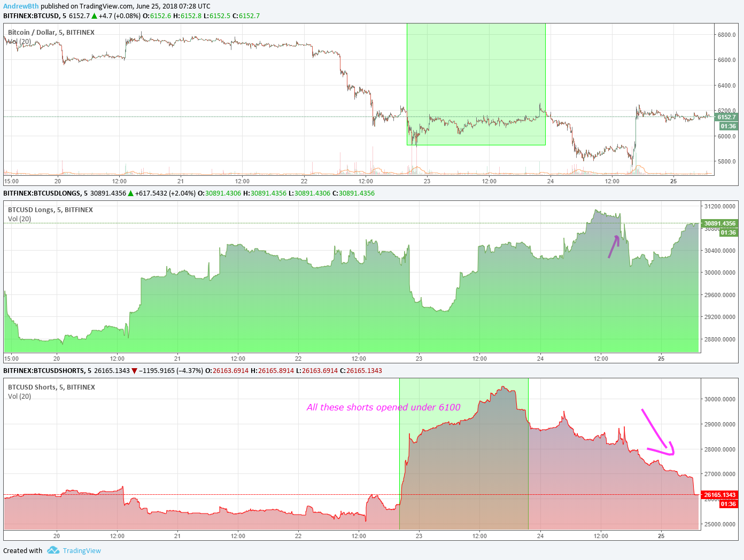Click the green up triangle in BTCUSDLONGS header
Screen dimensions: 744x560
(130, 193)
